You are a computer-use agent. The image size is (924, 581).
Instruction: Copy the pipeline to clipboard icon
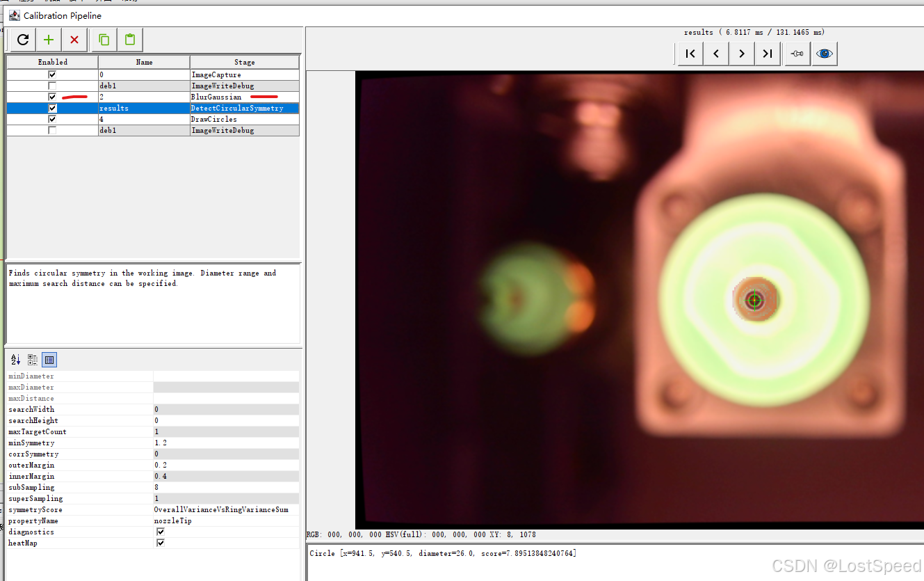point(104,40)
